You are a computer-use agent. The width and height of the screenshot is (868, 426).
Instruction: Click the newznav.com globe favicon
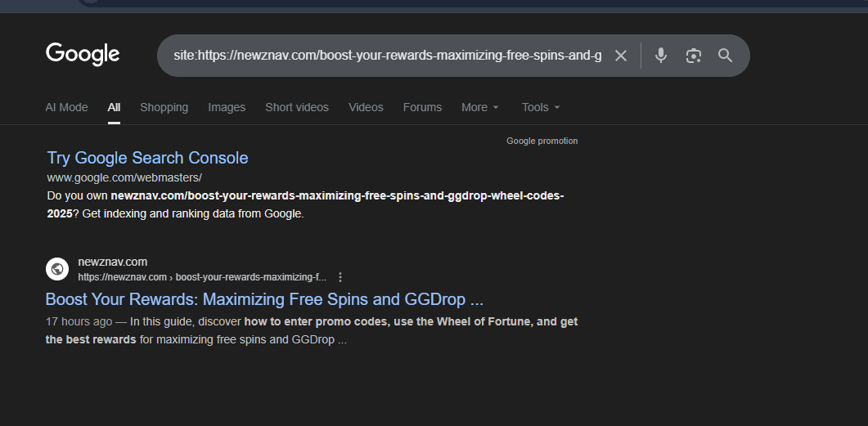57,268
